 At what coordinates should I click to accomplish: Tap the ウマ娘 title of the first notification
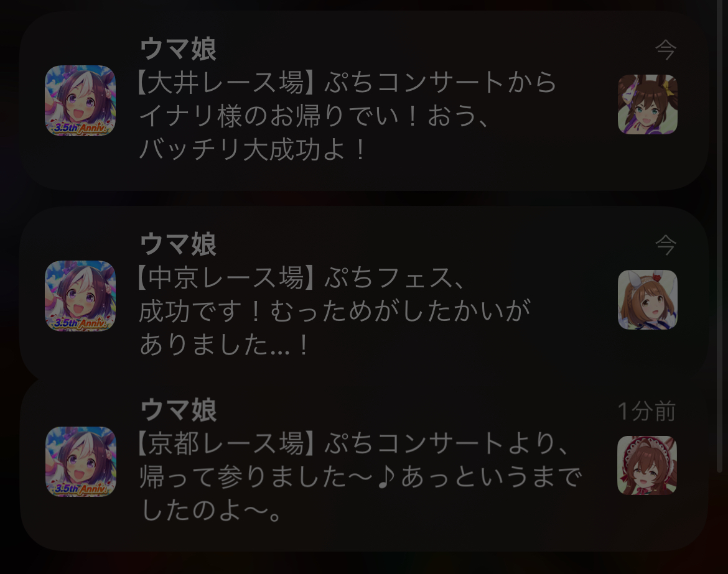pos(179,49)
